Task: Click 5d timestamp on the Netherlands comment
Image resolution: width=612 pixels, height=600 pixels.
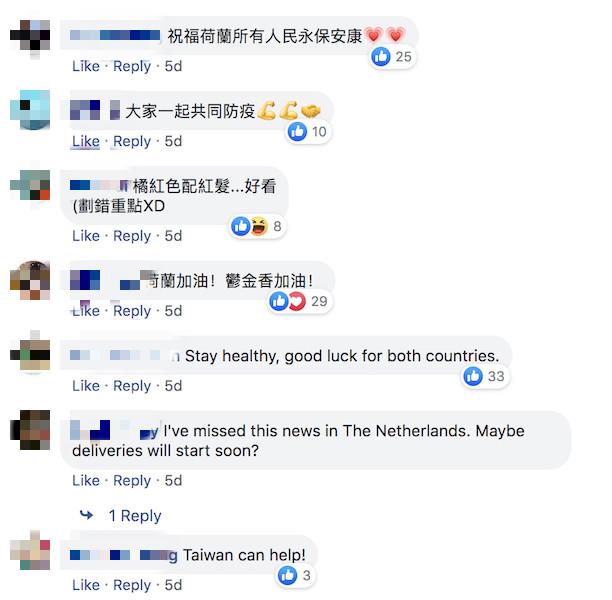Action: click(x=173, y=481)
